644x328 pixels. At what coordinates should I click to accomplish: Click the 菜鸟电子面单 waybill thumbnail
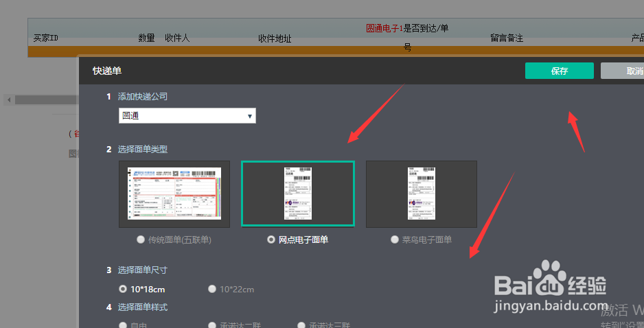pyautogui.click(x=422, y=194)
